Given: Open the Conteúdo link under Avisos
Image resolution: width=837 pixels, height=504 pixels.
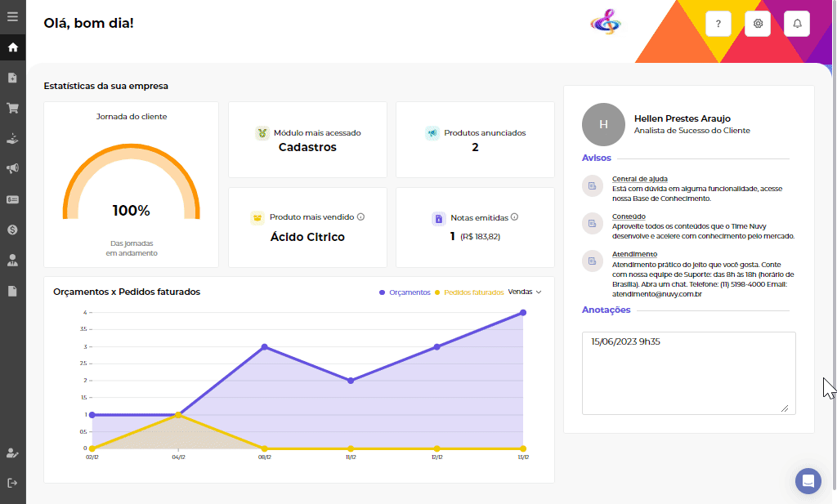Looking at the screenshot, I should coord(629,216).
